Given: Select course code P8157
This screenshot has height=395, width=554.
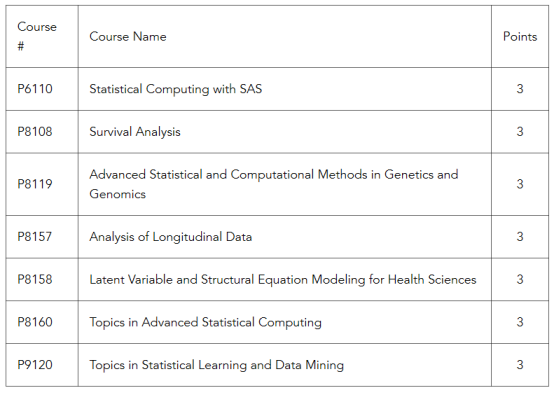Looking at the screenshot, I should tap(34, 236).
